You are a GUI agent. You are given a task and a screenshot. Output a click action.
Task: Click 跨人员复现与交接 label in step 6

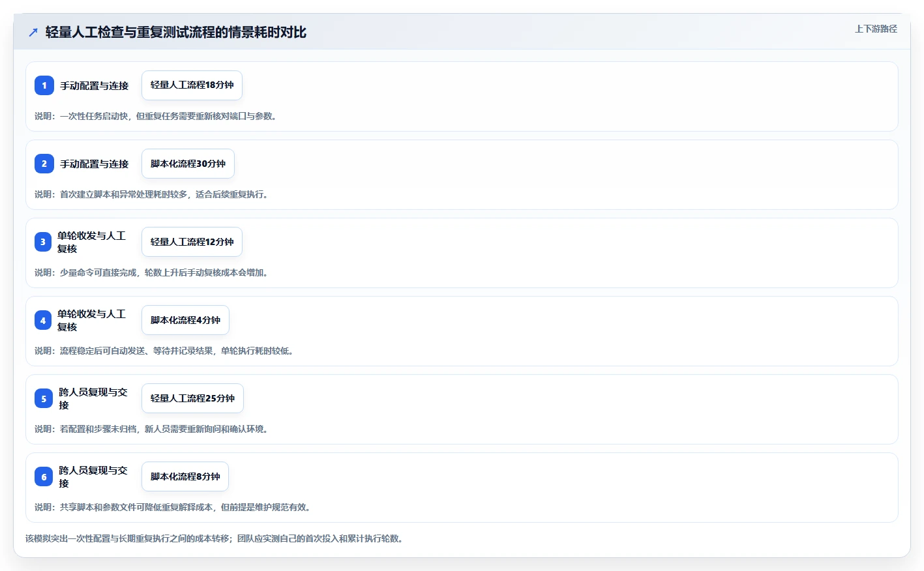pos(93,476)
